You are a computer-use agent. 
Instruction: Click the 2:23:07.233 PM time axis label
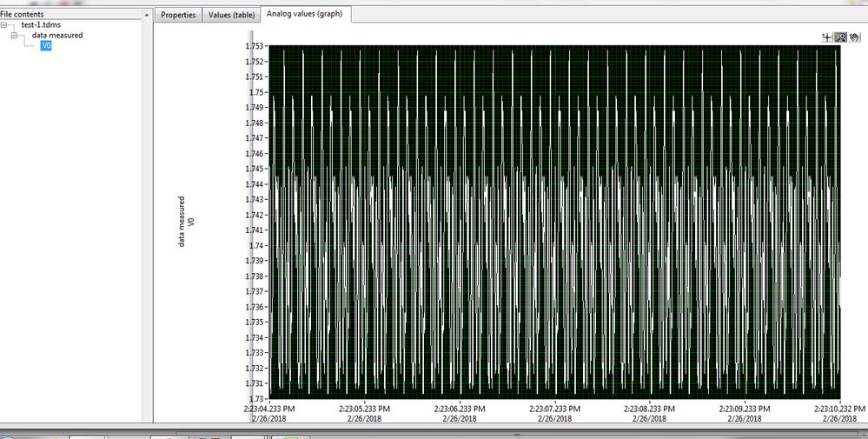click(x=554, y=409)
